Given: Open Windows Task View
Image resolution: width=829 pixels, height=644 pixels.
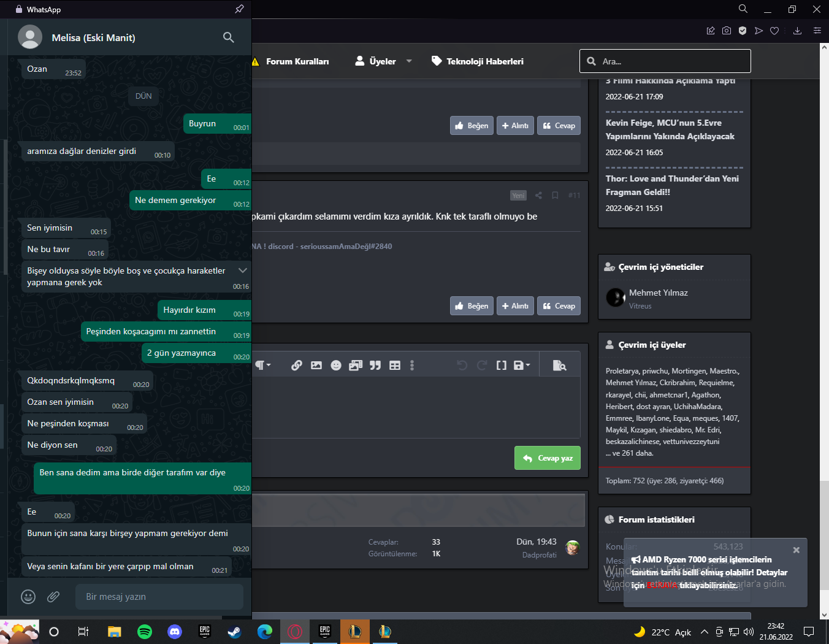Looking at the screenshot, I should [x=83, y=632].
